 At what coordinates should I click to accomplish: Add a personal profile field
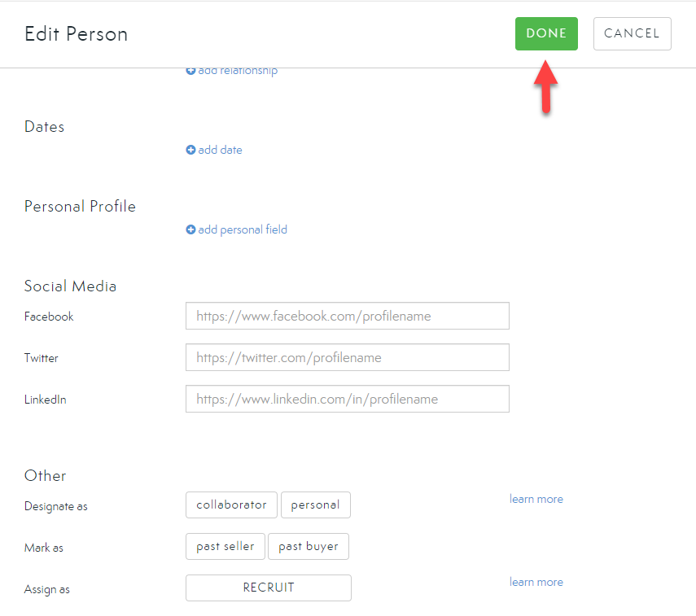242,229
